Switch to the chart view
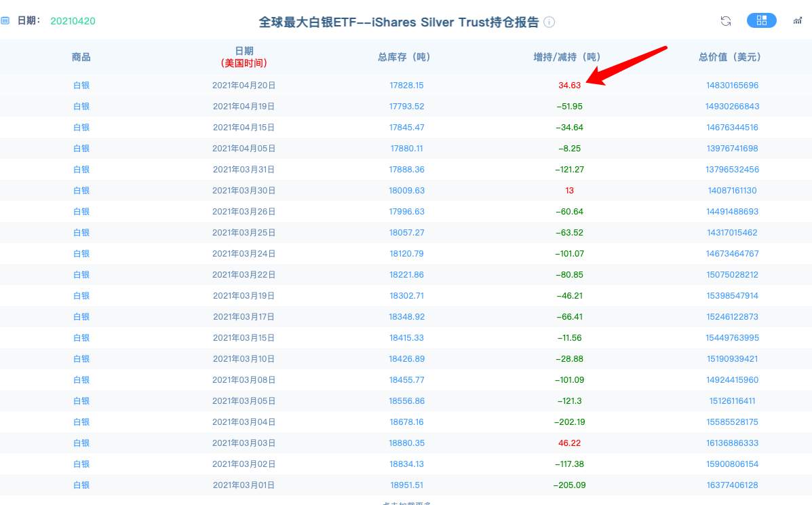 (x=798, y=21)
